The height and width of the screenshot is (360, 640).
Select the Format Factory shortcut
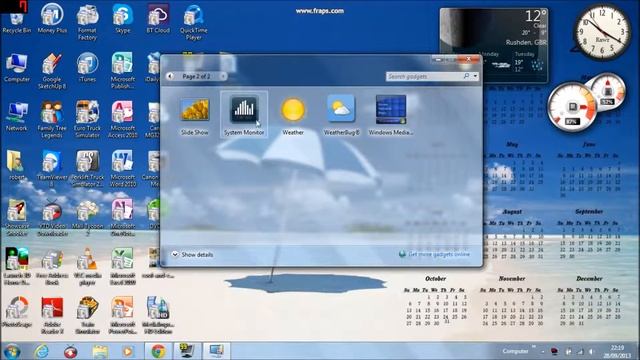(87, 22)
